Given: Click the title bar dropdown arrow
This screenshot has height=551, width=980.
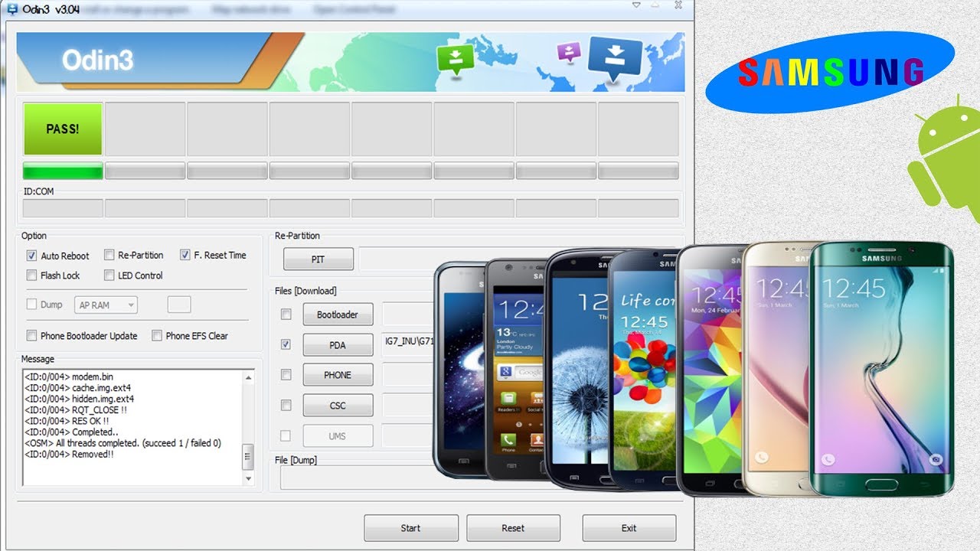Looking at the screenshot, I should (x=636, y=5).
